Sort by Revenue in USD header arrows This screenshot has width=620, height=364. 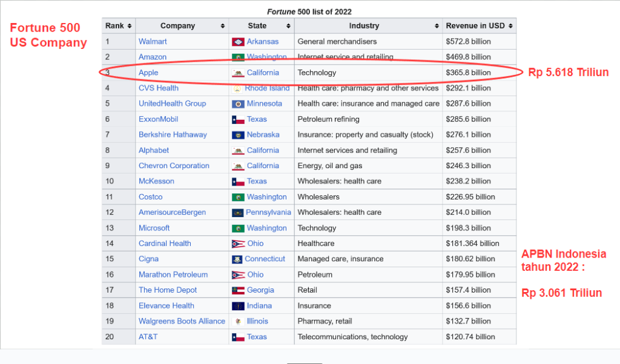[x=511, y=26]
